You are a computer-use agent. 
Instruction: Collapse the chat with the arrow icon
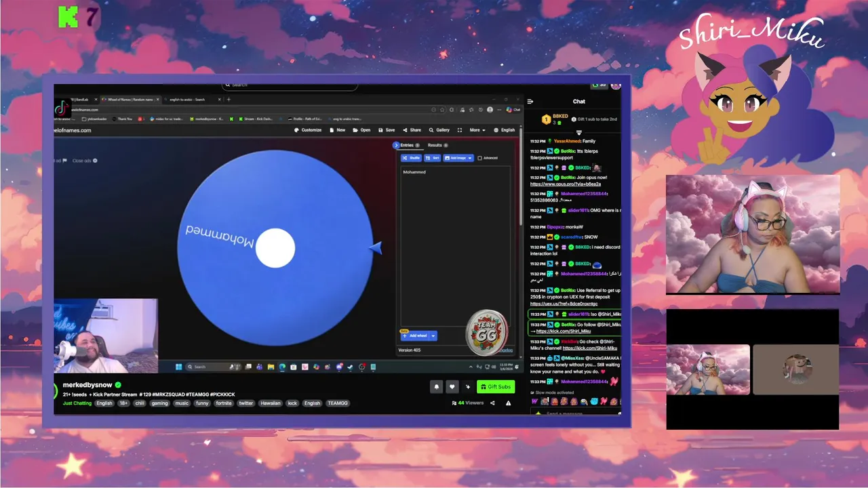(531, 102)
